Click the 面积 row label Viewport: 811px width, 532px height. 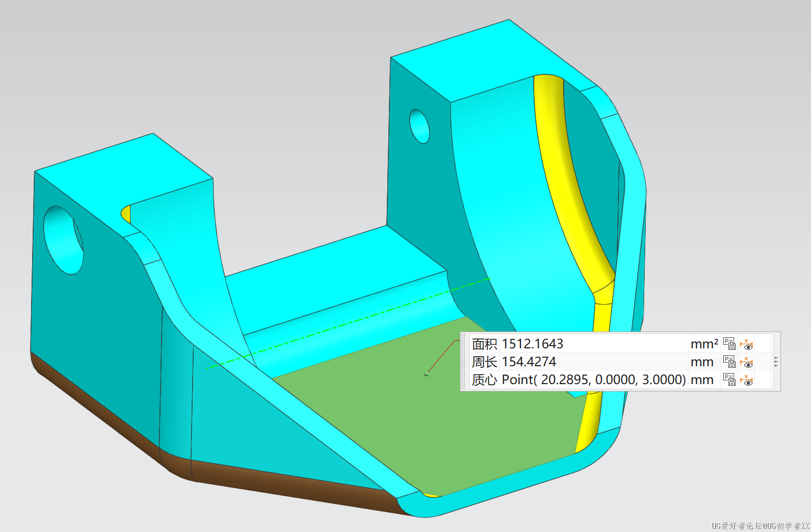pos(484,344)
